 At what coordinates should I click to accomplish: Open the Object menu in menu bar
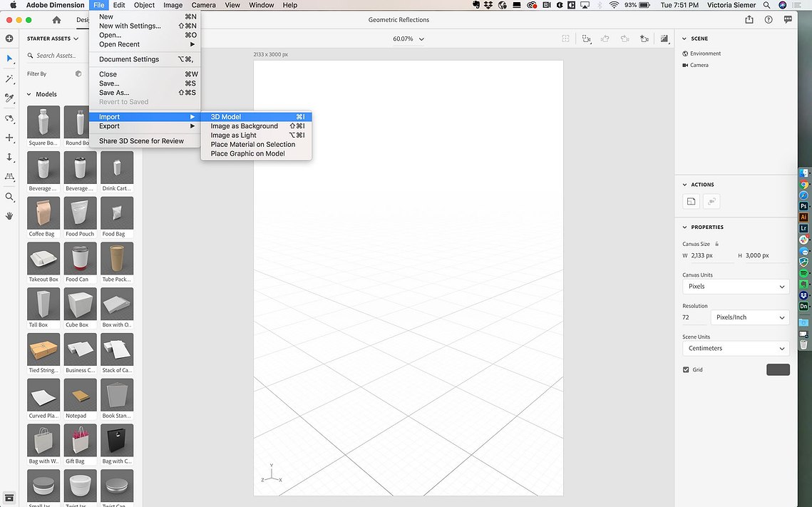point(144,5)
